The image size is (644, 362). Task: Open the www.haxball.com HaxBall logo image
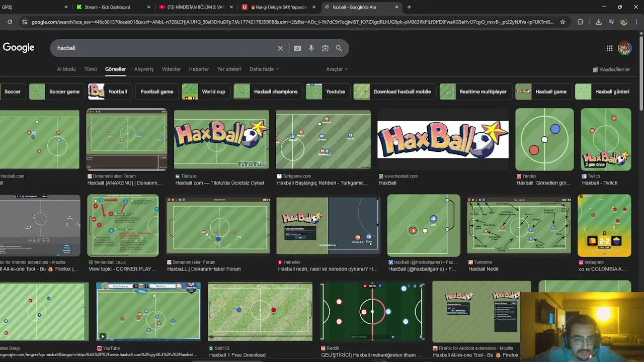click(x=443, y=140)
